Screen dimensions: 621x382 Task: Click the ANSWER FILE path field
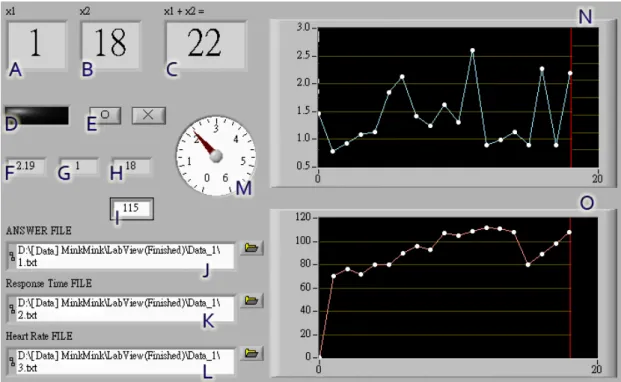click(120, 256)
